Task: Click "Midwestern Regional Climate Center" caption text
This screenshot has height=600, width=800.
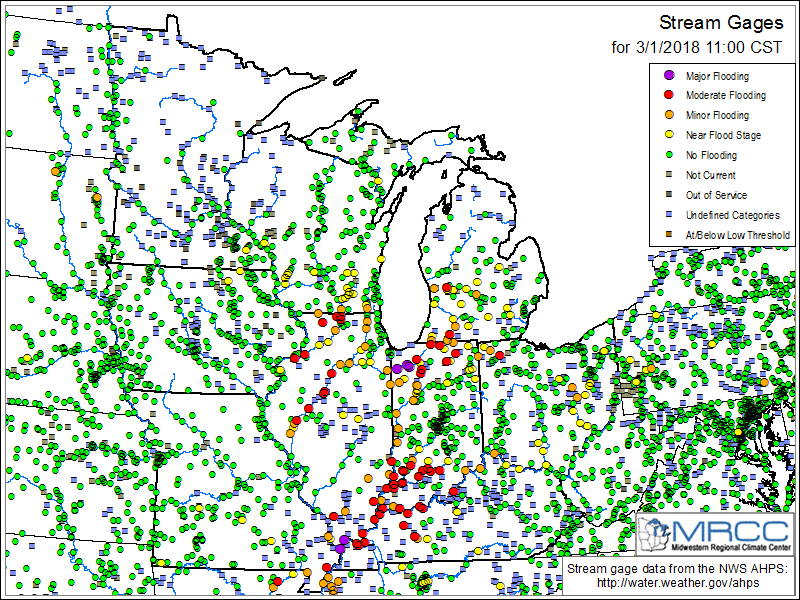Action: coord(731,547)
